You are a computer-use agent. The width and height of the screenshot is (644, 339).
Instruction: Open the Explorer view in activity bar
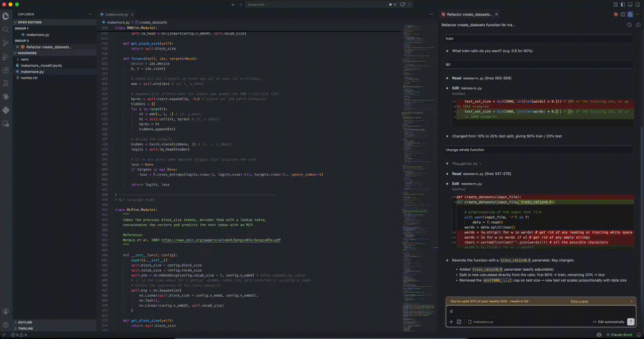[6, 16]
